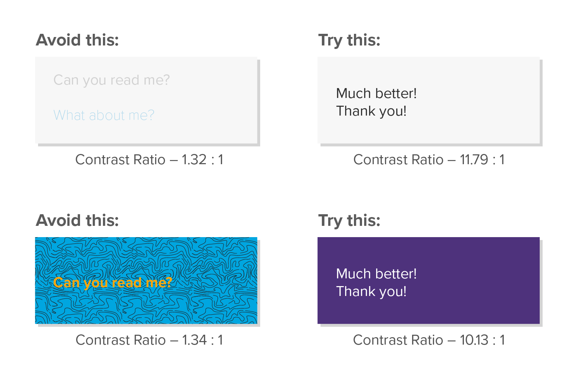Select the top-right 'Try this:' heading
This screenshot has width=588, height=377.
coord(349,40)
